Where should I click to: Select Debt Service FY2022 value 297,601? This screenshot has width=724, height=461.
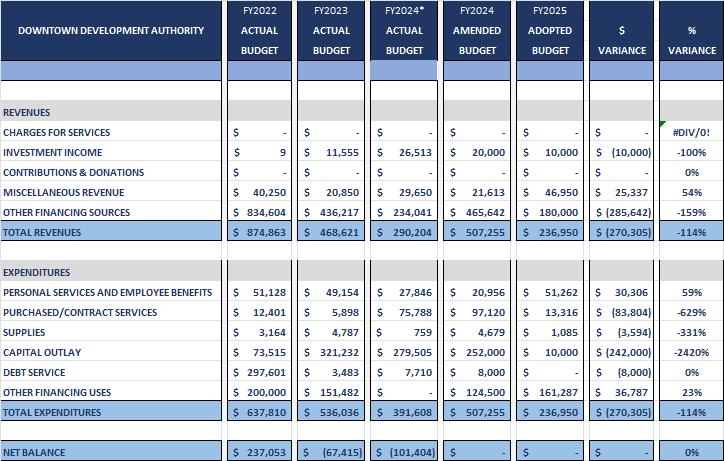click(x=259, y=372)
